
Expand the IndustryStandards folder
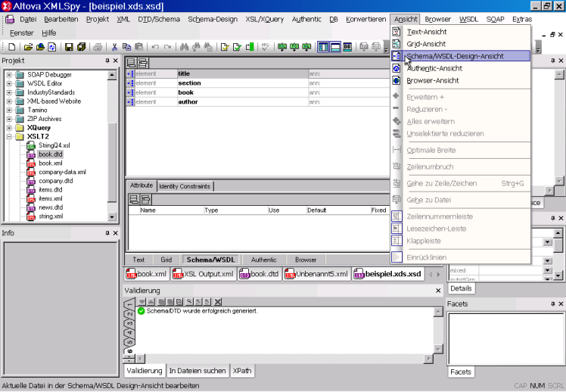tap(9, 92)
